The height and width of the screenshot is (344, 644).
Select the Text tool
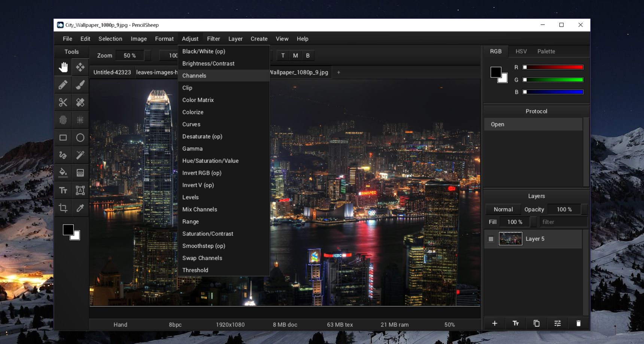[x=63, y=191]
